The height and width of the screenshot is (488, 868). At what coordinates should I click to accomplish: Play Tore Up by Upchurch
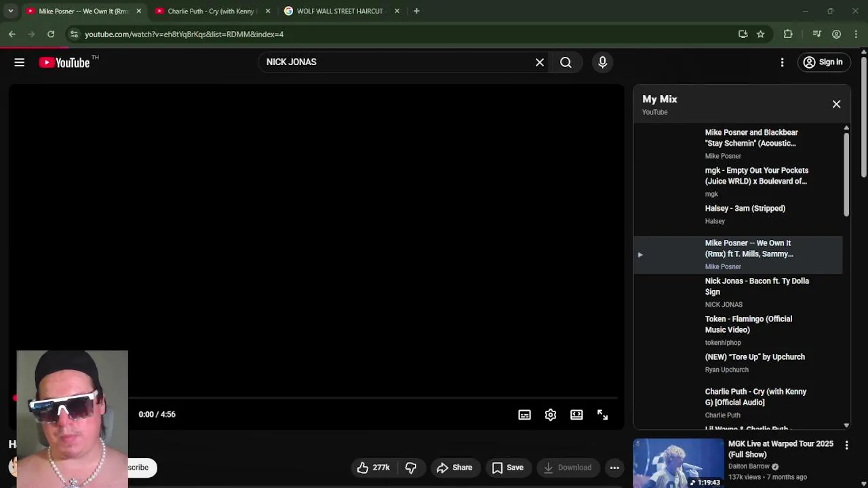[x=738, y=363]
